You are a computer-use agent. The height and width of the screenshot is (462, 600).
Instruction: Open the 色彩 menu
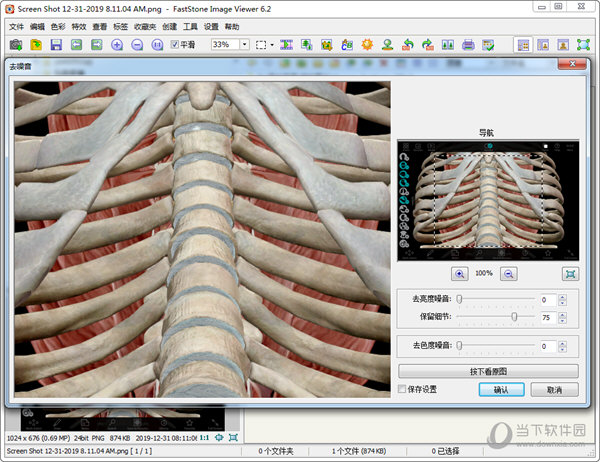point(58,26)
